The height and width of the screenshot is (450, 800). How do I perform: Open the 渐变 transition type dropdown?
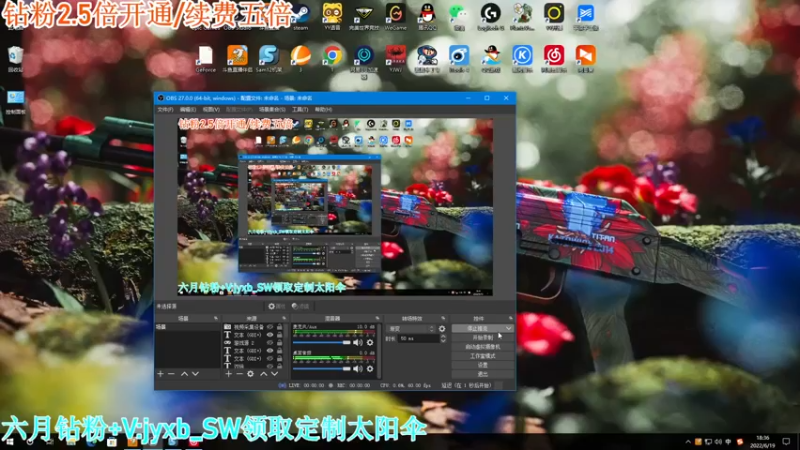[x=411, y=329]
